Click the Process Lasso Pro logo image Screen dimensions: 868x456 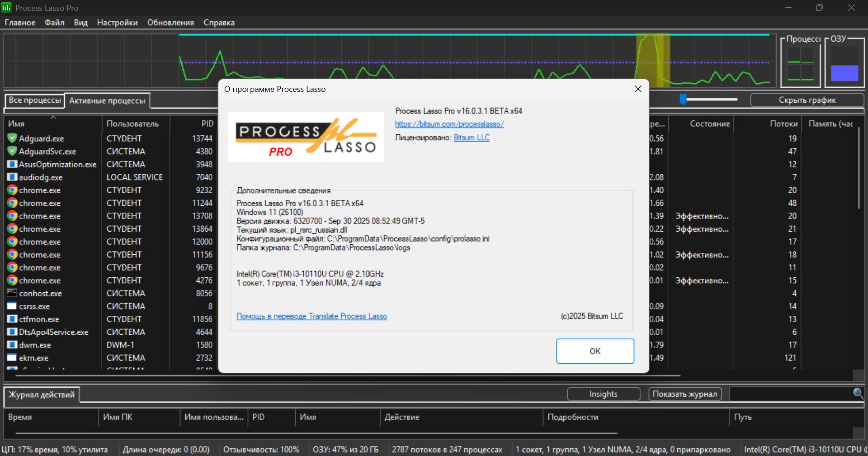(306, 137)
